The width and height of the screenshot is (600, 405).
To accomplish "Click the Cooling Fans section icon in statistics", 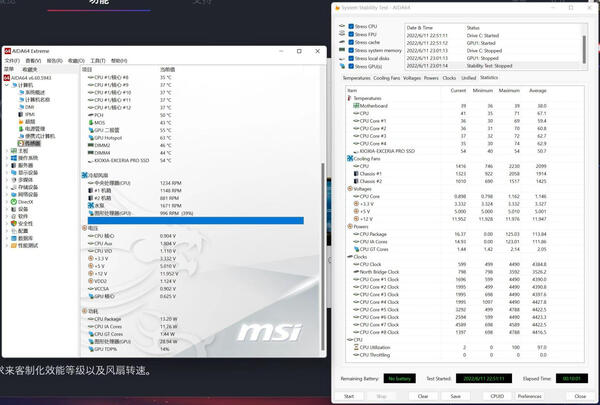I will [x=349, y=158].
